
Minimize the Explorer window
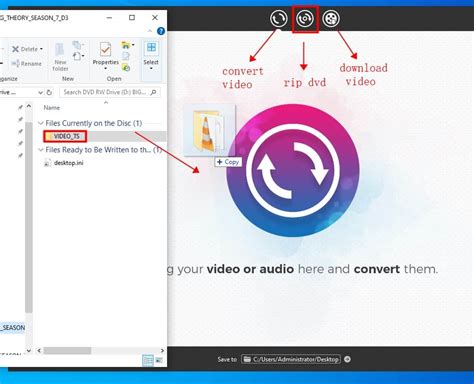(x=109, y=18)
